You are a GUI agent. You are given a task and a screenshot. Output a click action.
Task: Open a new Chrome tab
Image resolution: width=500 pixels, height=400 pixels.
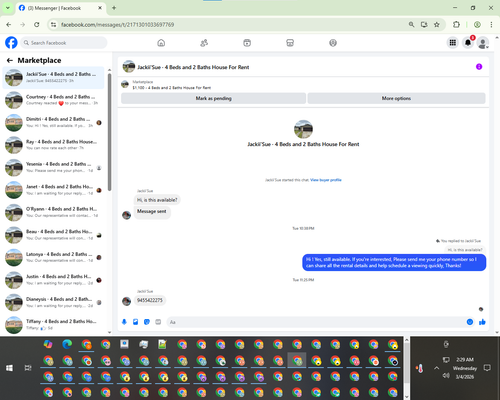[114, 8]
